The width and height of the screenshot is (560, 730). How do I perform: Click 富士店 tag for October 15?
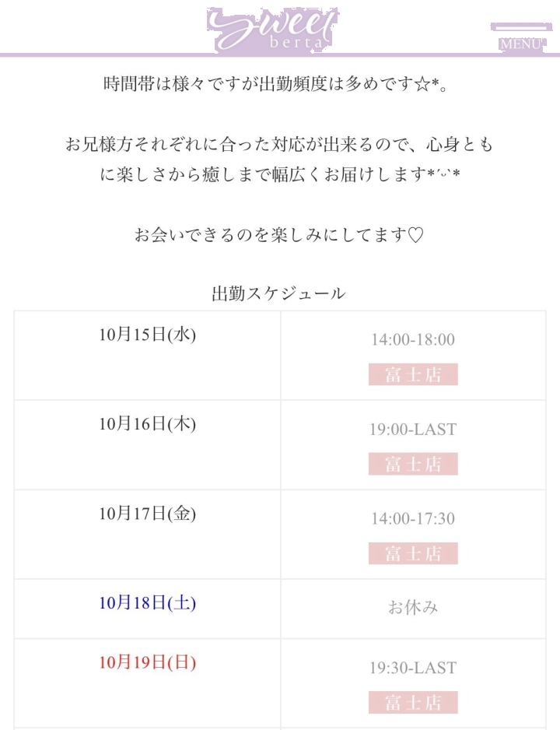coord(413,374)
